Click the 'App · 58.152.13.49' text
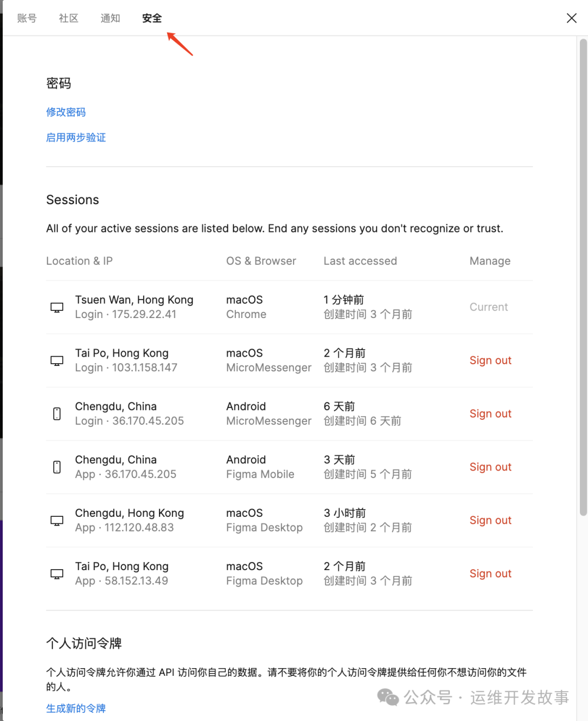Viewport: 588px width, 721px height. coord(121,581)
